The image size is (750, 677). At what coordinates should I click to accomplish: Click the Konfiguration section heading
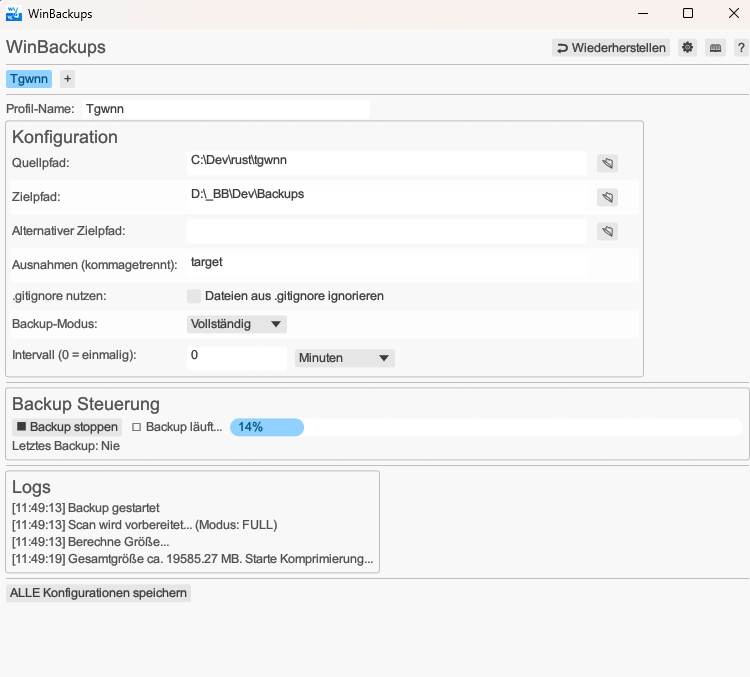click(x=65, y=137)
